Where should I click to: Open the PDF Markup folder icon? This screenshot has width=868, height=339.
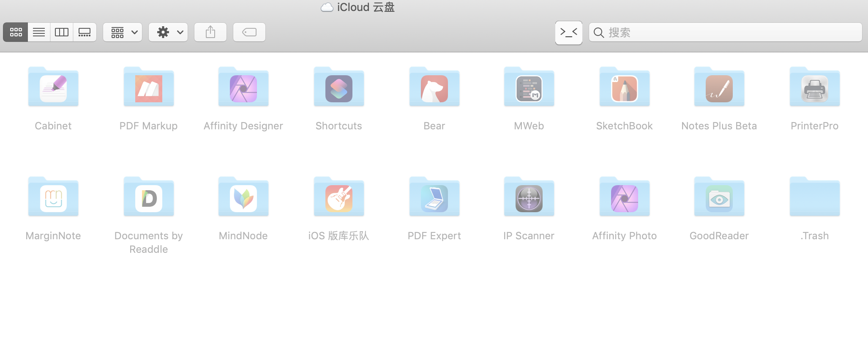(149, 87)
